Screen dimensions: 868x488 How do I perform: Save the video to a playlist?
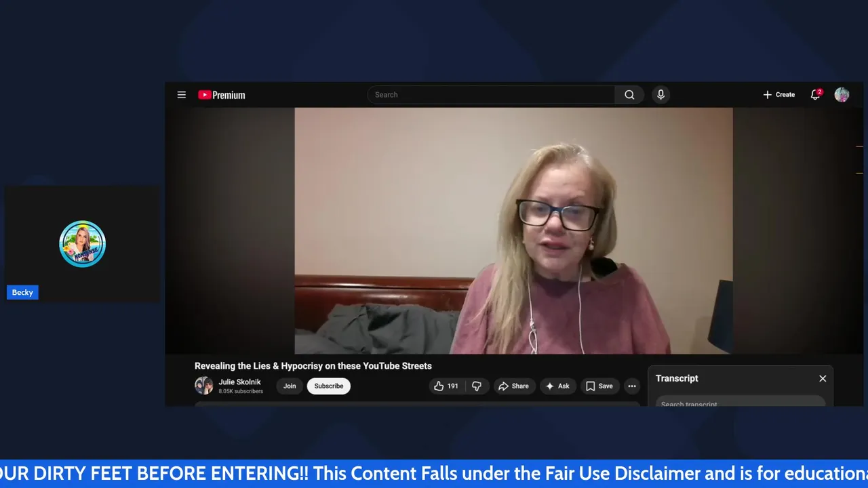coord(599,386)
